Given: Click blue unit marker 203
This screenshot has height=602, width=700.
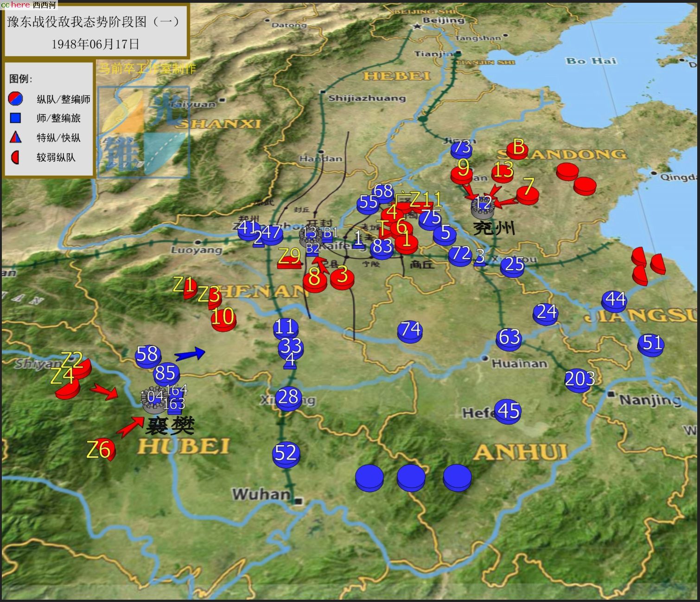Looking at the screenshot, I should click(x=579, y=380).
